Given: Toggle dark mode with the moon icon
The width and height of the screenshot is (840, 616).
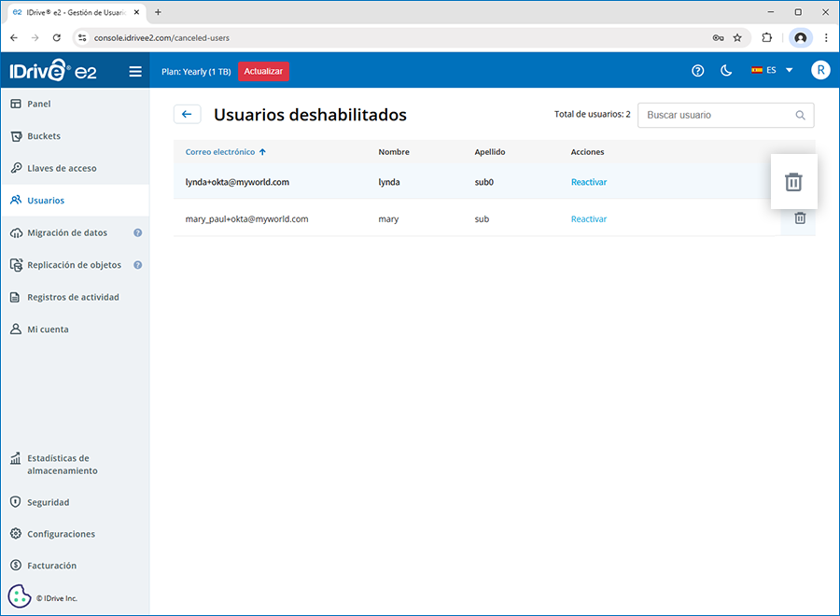Looking at the screenshot, I should (x=726, y=71).
